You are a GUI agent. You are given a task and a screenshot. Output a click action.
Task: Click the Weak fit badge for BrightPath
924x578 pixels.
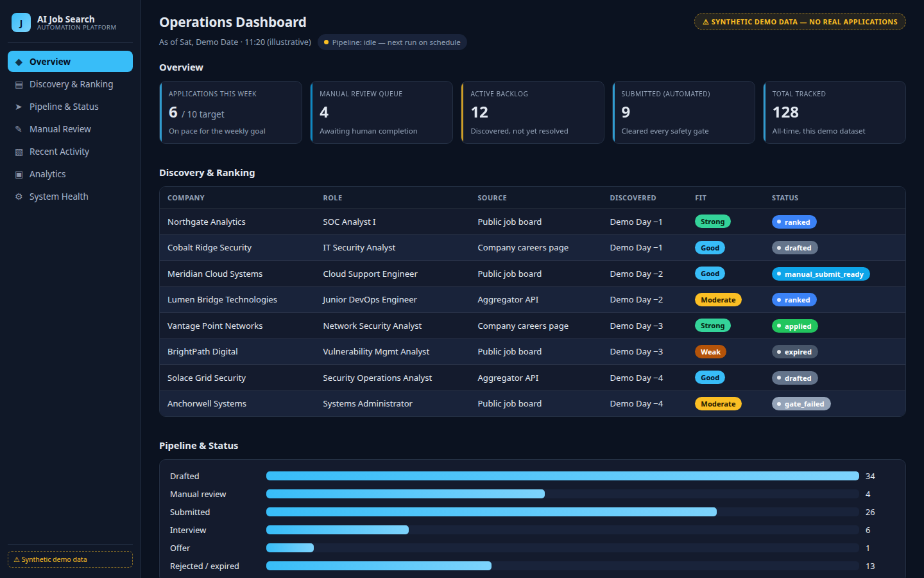tap(710, 352)
